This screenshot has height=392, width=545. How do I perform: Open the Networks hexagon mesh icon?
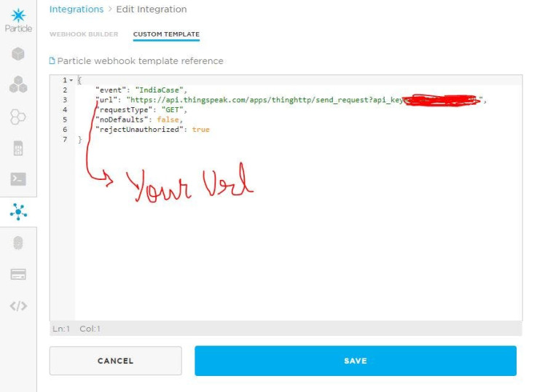pos(18,117)
